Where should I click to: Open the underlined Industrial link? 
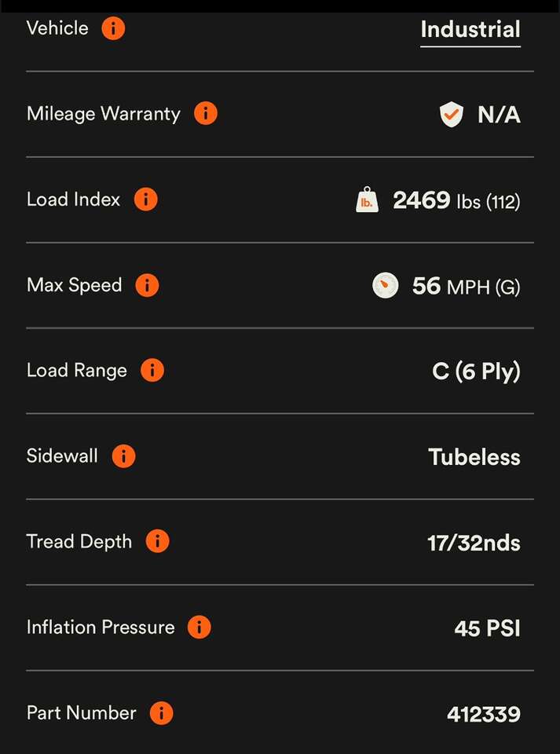(x=470, y=30)
